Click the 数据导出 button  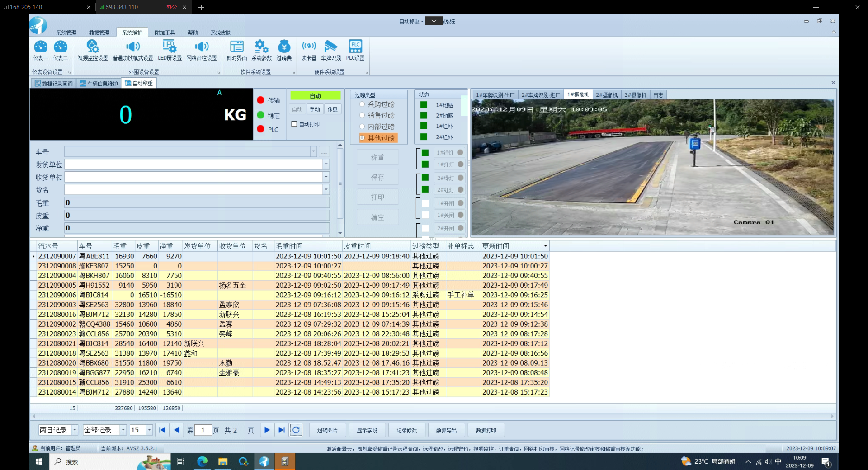pyautogui.click(x=446, y=430)
